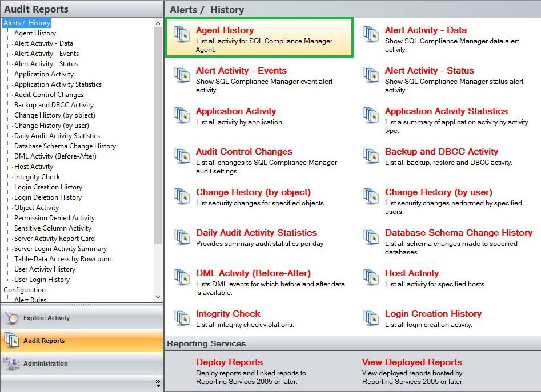Open the Host Activity report link

412,273
